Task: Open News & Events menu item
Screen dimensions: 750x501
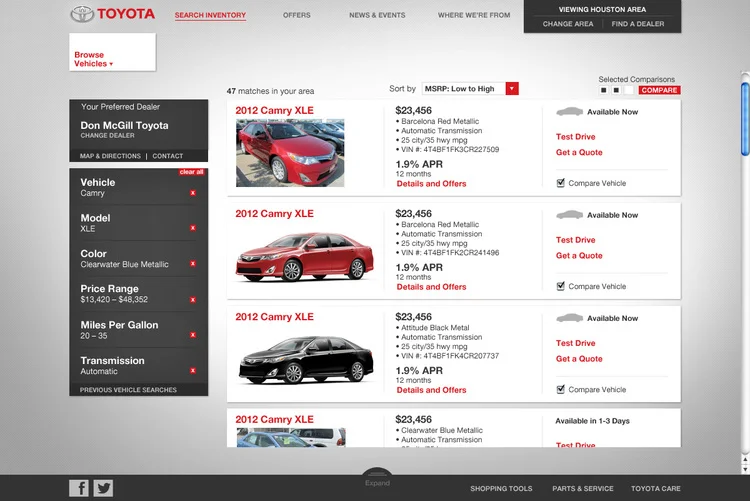Action: (377, 15)
